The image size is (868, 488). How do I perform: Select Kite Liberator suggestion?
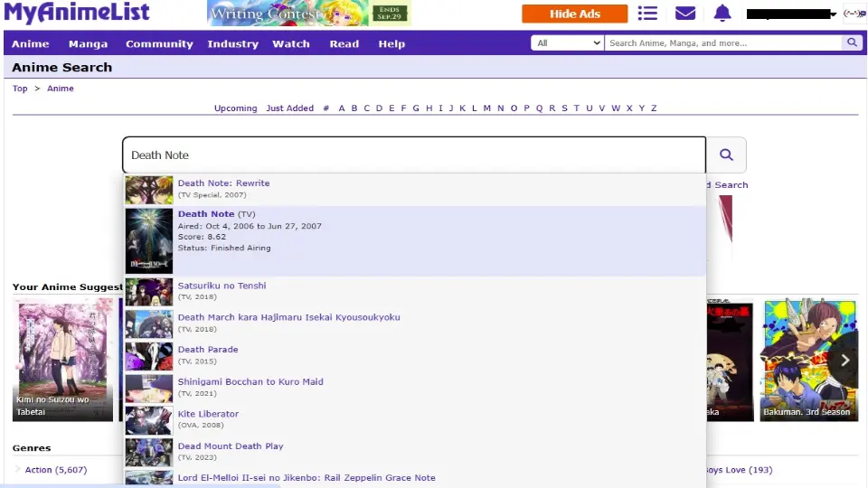pyautogui.click(x=208, y=414)
